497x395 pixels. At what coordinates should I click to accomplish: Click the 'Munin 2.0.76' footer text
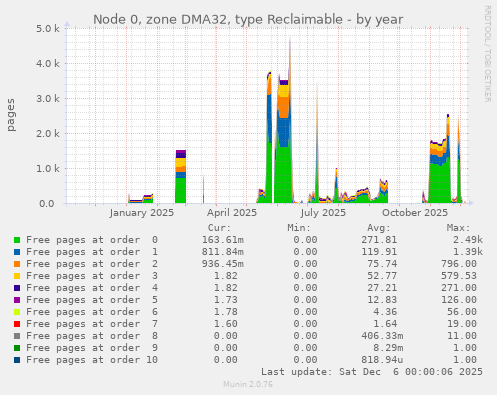[248, 384]
